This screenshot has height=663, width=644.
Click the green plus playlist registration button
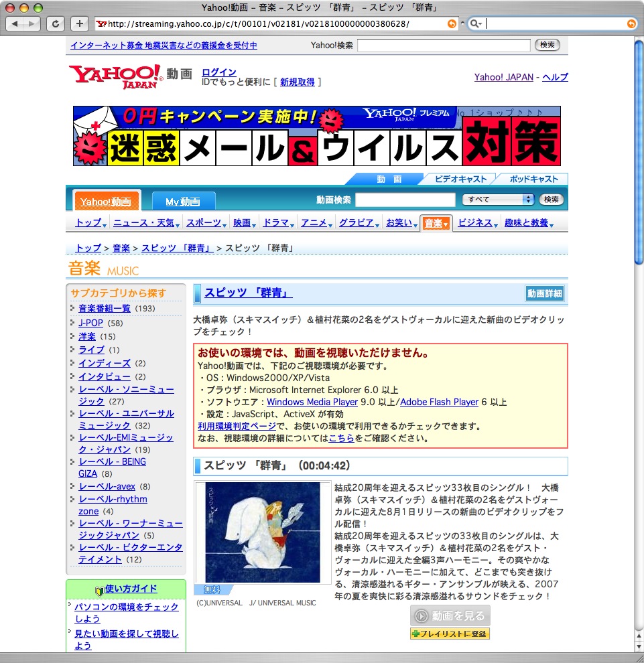[x=450, y=634]
